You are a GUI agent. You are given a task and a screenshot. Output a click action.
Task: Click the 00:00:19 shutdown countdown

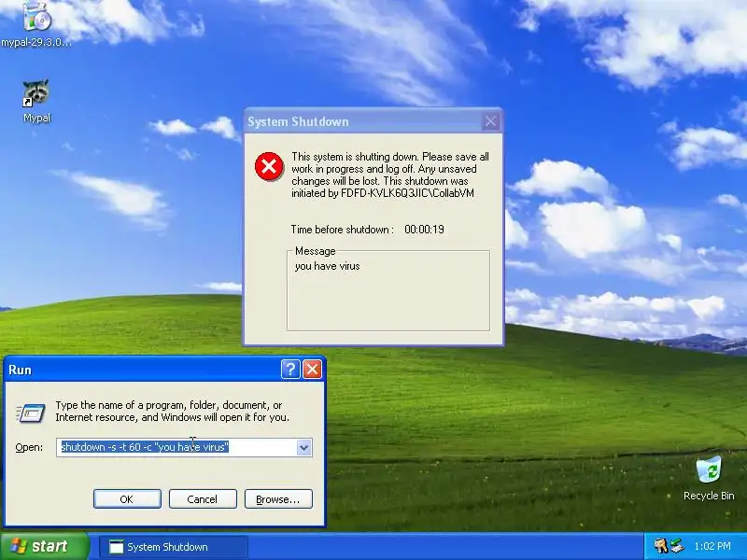click(424, 230)
